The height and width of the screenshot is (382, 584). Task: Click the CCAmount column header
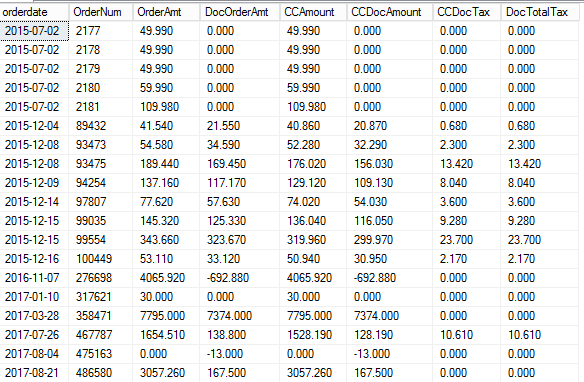(313, 12)
